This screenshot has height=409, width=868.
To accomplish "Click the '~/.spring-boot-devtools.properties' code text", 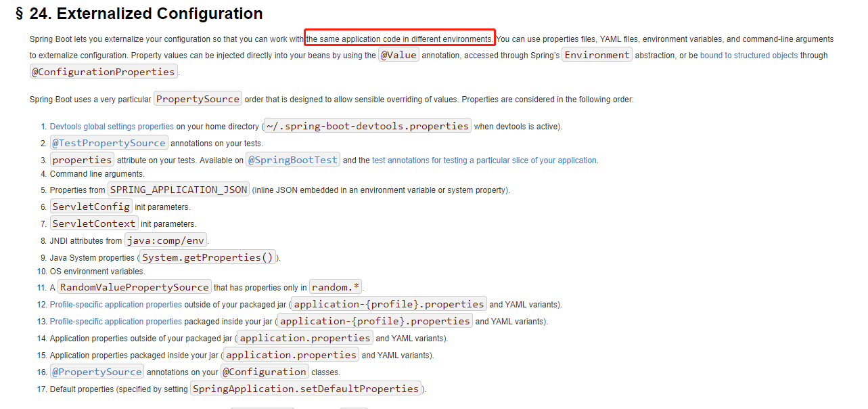I will (x=367, y=126).
